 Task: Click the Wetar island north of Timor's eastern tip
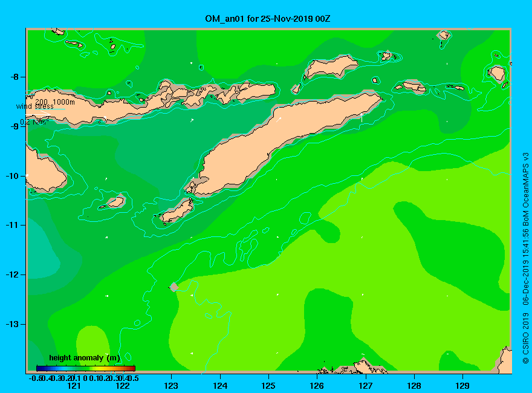tap(331, 67)
